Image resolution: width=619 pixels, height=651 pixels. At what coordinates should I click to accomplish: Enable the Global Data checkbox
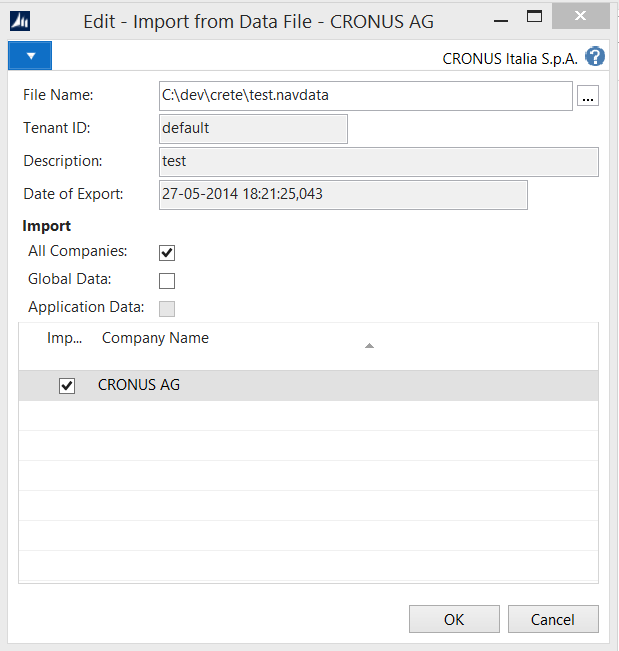(x=167, y=280)
